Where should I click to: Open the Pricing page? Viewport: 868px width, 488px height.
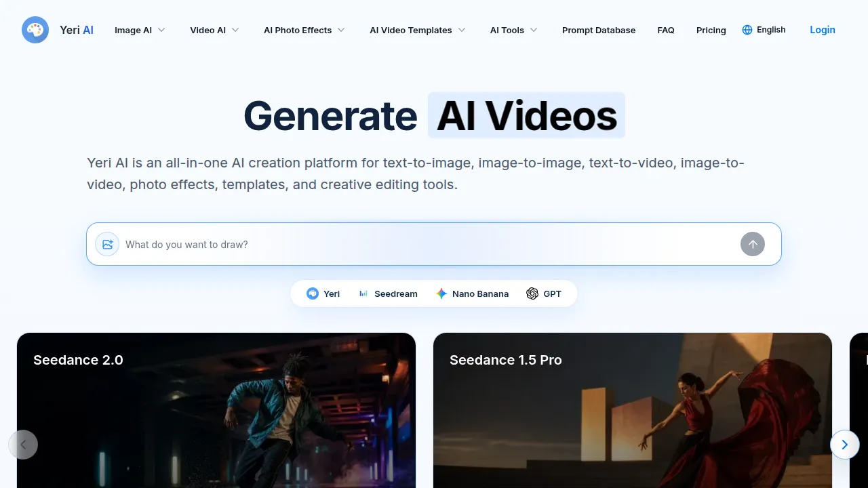[711, 30]
